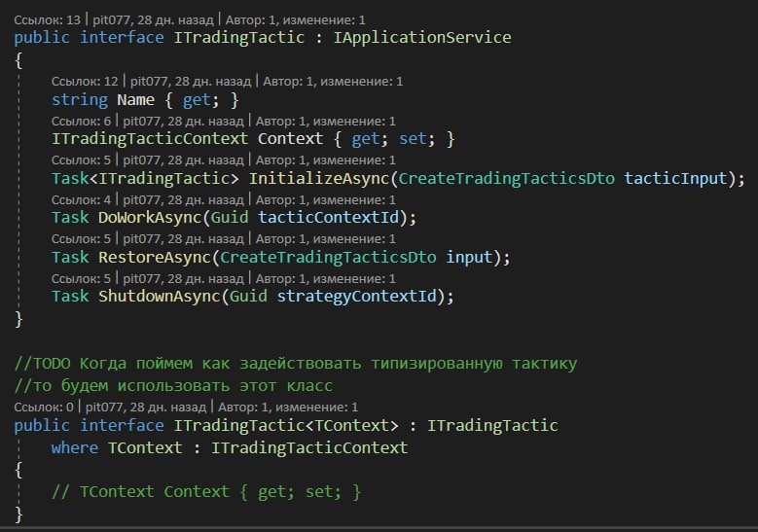This screenshot has height=532, width=758.
Task: Click the 'ITradingTacticContext' type of the Context property
Action: 150,139
